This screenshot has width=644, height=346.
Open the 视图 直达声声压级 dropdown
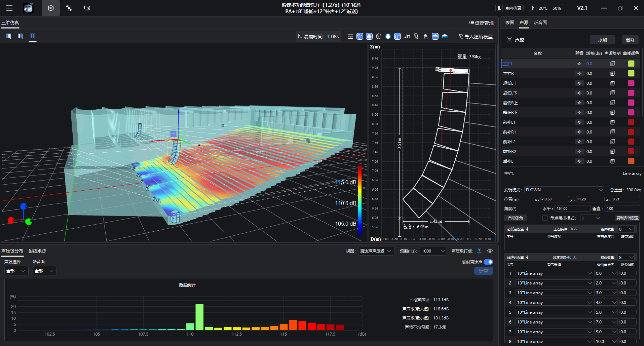(376, 251)
